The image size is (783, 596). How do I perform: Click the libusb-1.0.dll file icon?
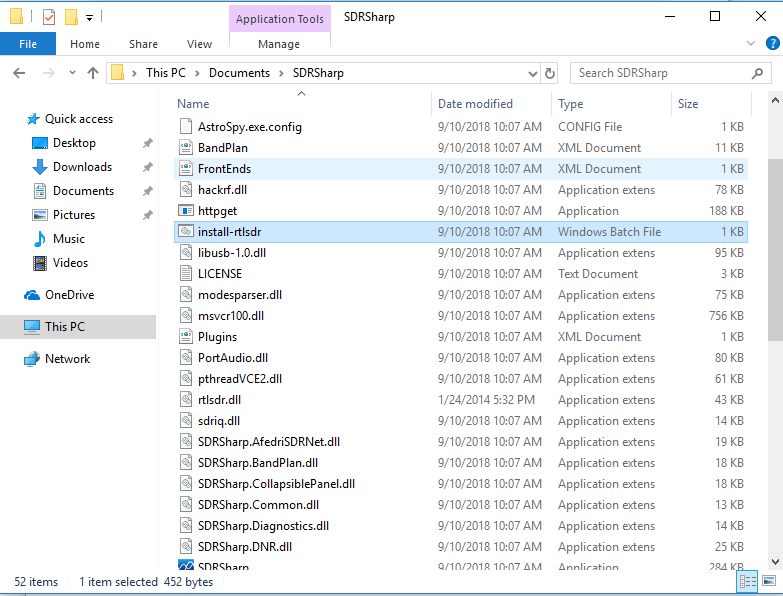click(186, 253)
